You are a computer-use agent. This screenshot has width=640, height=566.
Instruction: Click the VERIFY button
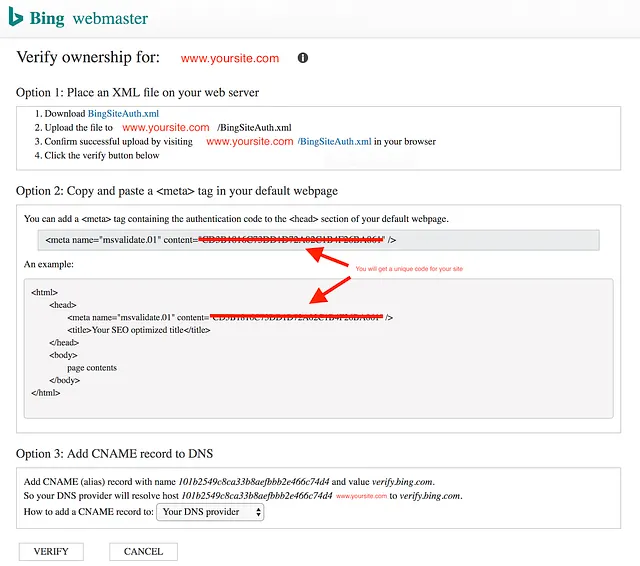[x=51, y=551]
